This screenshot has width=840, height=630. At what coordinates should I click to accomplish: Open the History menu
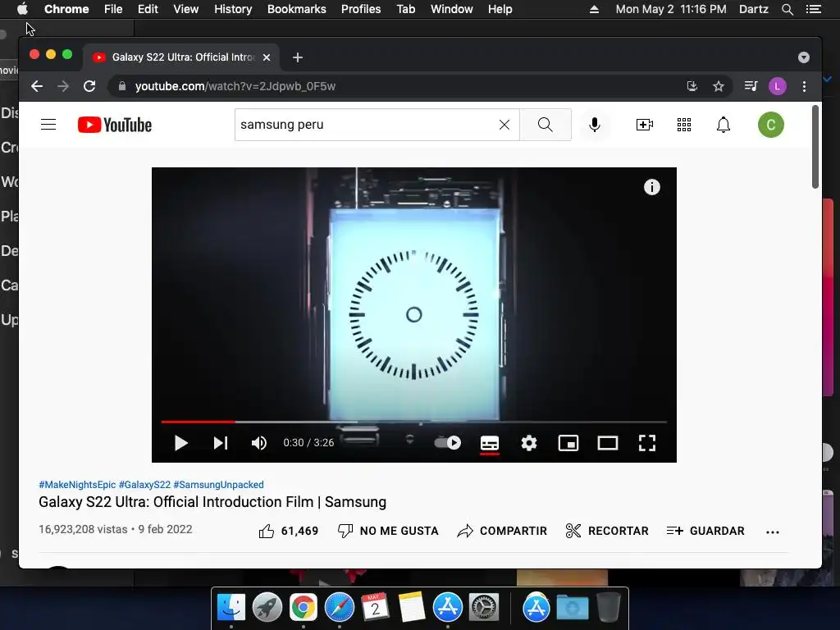[233, 9]
